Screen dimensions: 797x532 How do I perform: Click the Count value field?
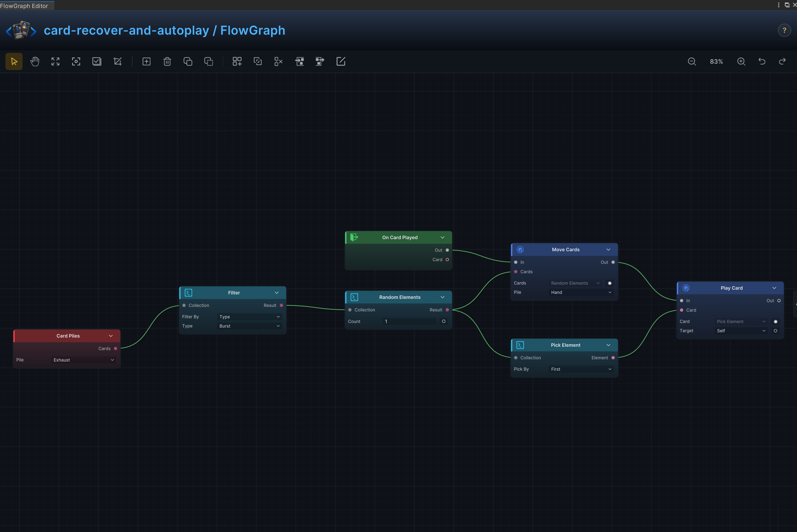409,321
